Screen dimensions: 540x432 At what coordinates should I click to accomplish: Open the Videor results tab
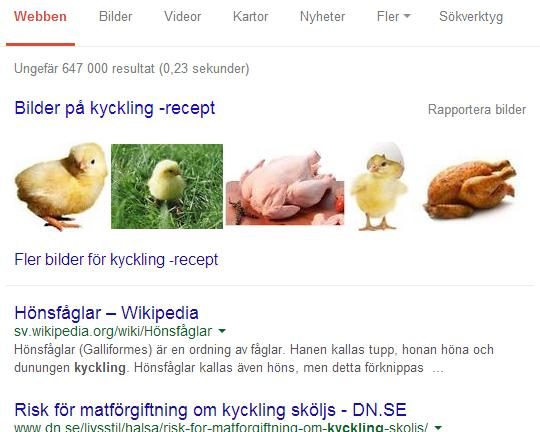tap(183, 17)
